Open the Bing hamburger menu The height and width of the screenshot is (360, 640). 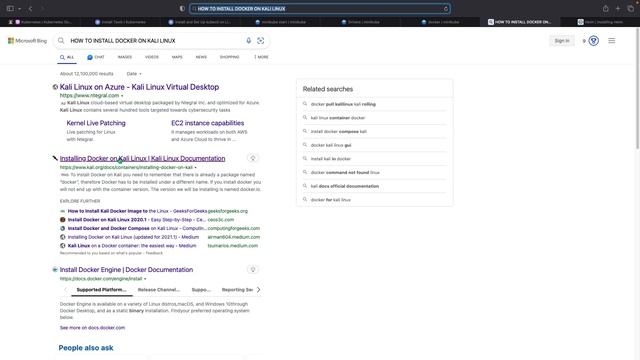(x=611, y=41)
